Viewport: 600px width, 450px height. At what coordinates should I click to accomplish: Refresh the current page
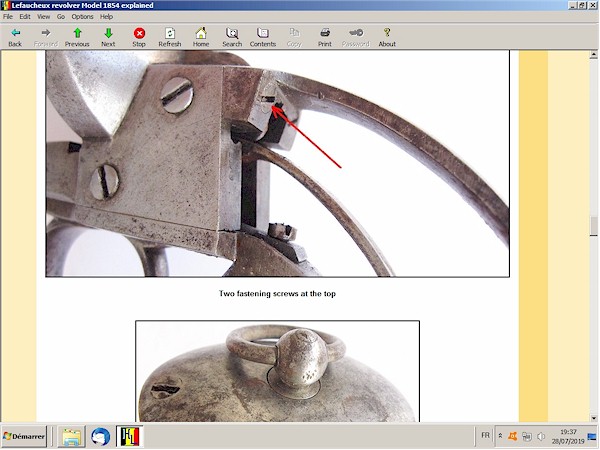170,38
